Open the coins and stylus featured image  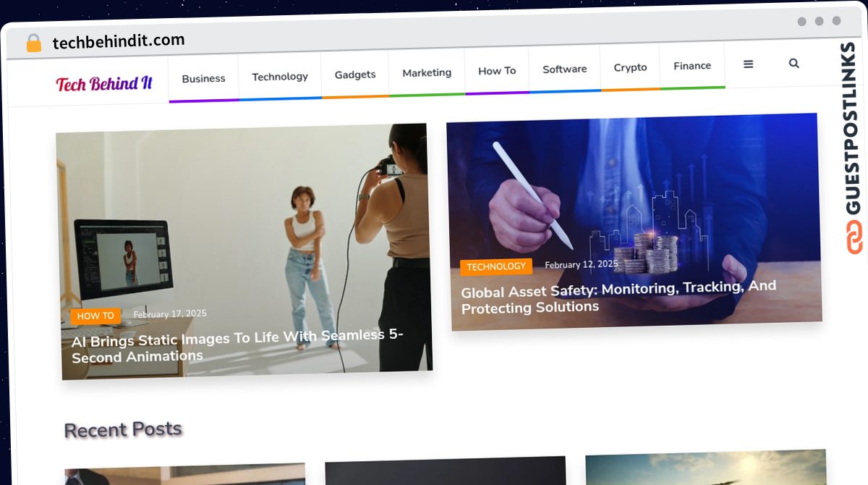pos(634,221)
